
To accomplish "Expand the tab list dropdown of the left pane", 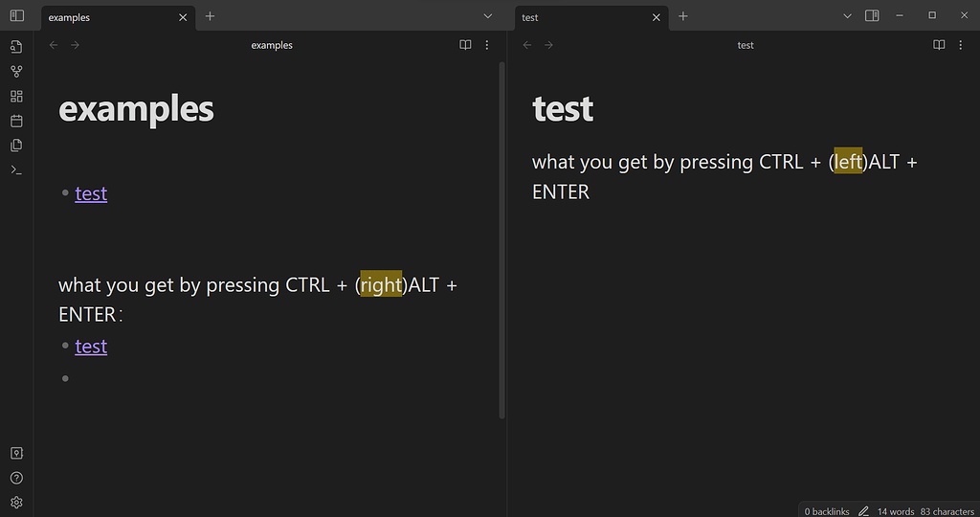I will point(487,16).
